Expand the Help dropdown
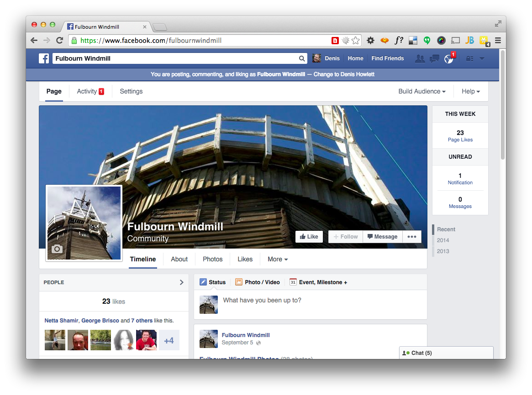Viewport: 532px width, 395px height. coord(471,92)
